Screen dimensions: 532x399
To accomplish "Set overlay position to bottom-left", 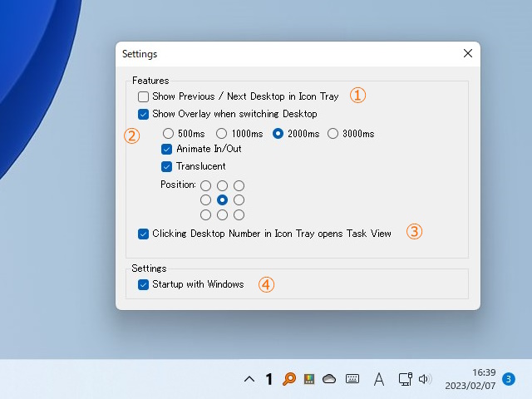I will pyautogui.click(x=205, y=214).
